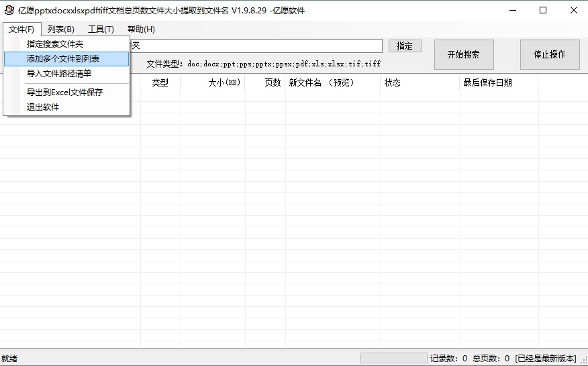Choose 指定搜索文件夹 from the menu

click(66, 44)
